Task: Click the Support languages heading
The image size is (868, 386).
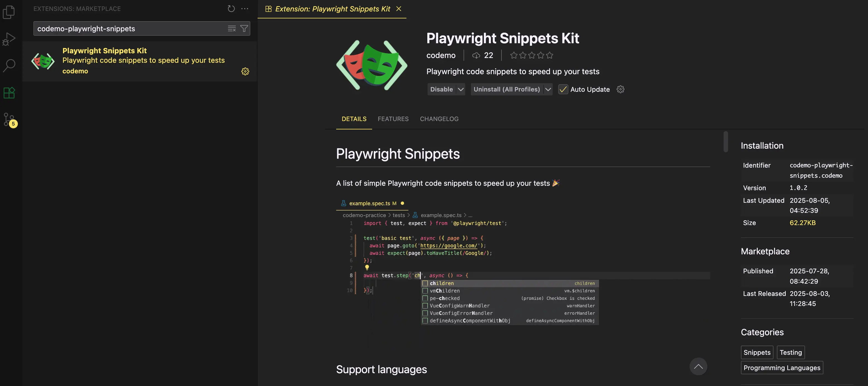Action: coord(381,370)
